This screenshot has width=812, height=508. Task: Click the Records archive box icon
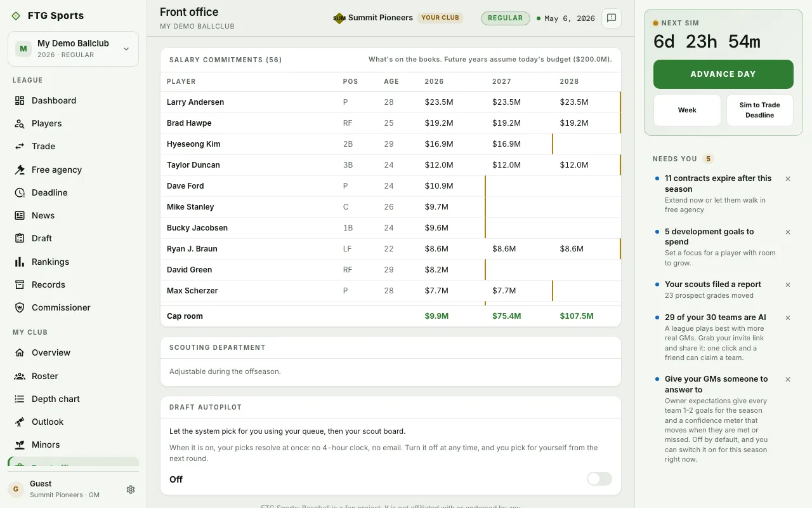(20, 284)
